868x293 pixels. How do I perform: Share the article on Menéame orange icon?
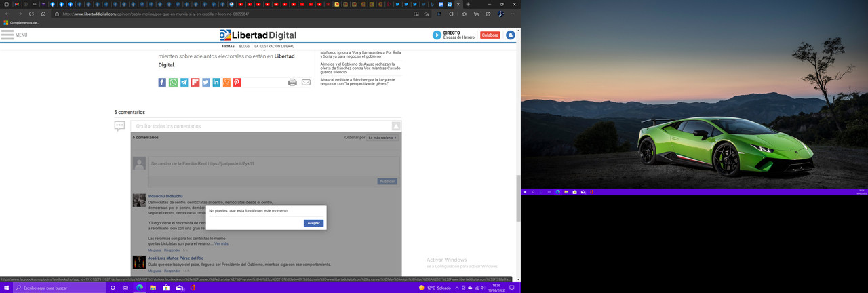click(x=226, y=82)
